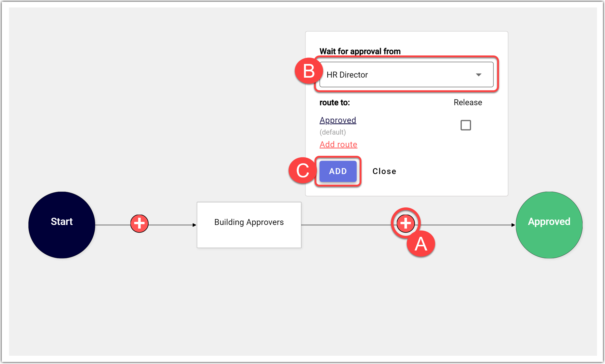Click the '(default)' text under Approved
The width and height of the screenshot is (605, 364).
point(333,132)
